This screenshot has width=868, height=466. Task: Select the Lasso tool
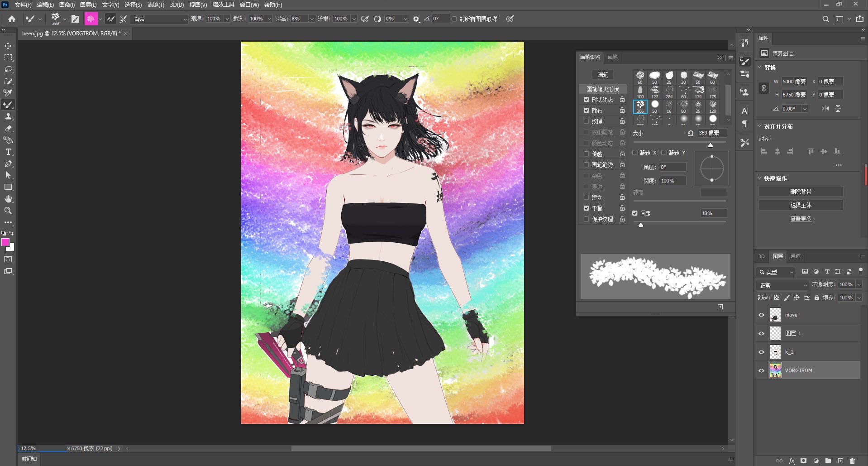(x=8, y=69)
